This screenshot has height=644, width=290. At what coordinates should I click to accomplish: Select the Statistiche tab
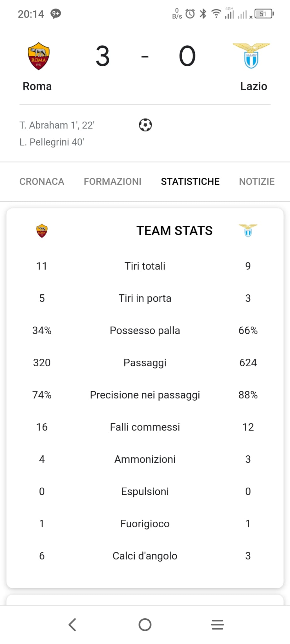click(x=190, y=181)
